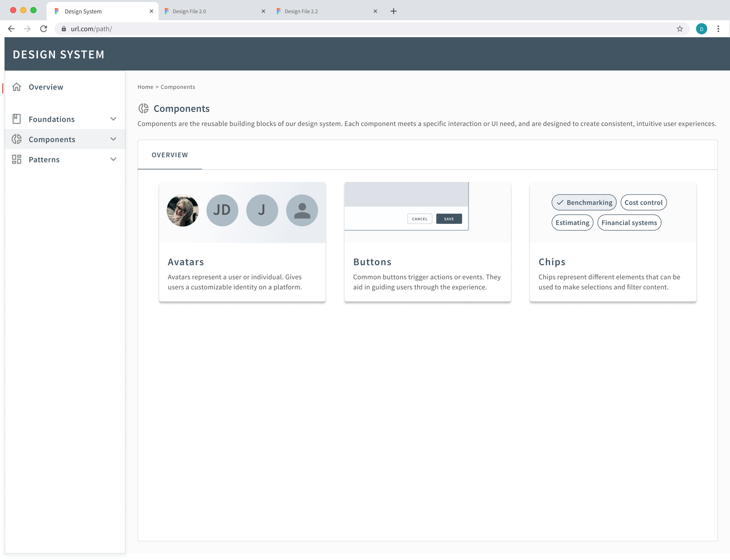
Task: Select the Estimating chip
Action: pos(572,222)
